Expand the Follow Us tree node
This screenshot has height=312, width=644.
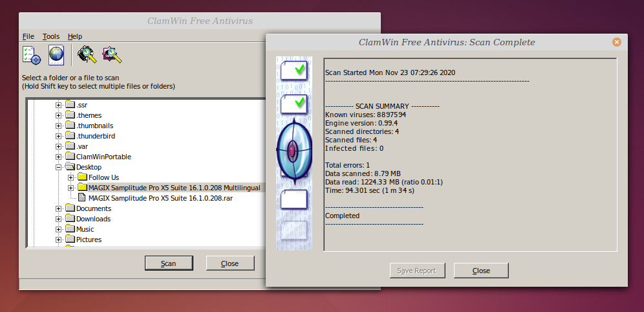click(x=70, y=177)
